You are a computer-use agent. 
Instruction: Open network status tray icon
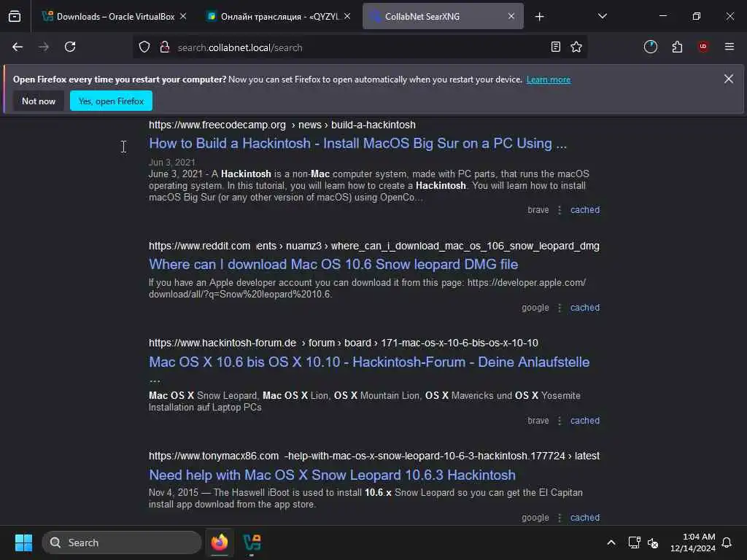634,542
